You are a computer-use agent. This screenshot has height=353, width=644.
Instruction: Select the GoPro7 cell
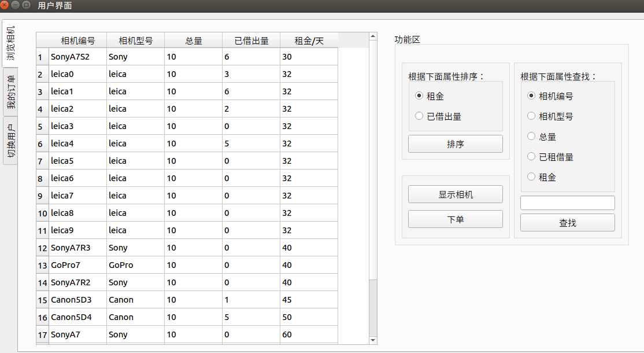(x=77, y=265)
